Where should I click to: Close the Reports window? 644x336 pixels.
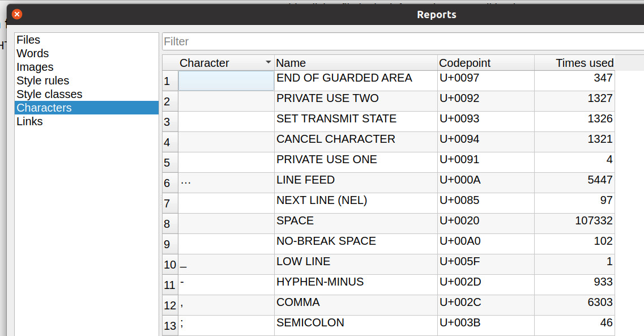coord(17,14)
